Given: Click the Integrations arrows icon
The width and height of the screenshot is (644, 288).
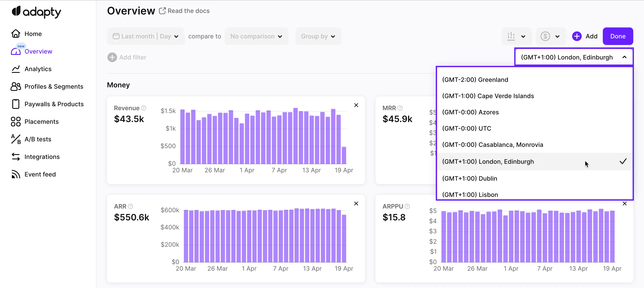Looking at the screenshot, I should 16,157.
